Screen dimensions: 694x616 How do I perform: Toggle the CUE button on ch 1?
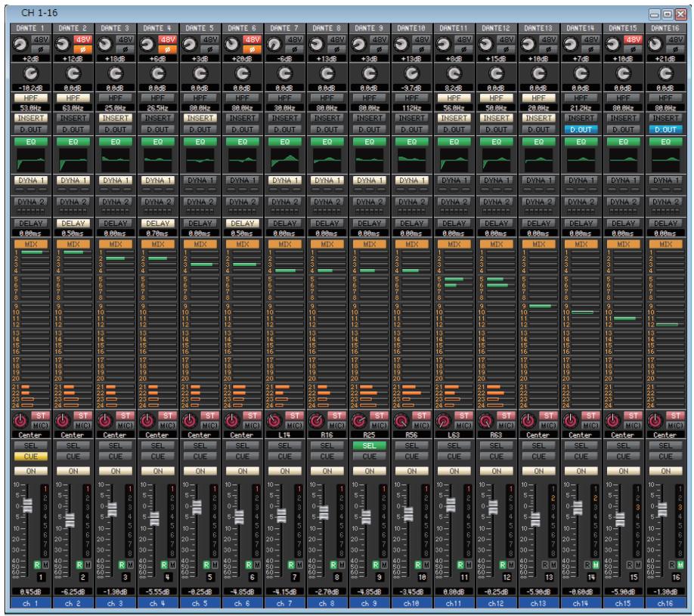30,457
